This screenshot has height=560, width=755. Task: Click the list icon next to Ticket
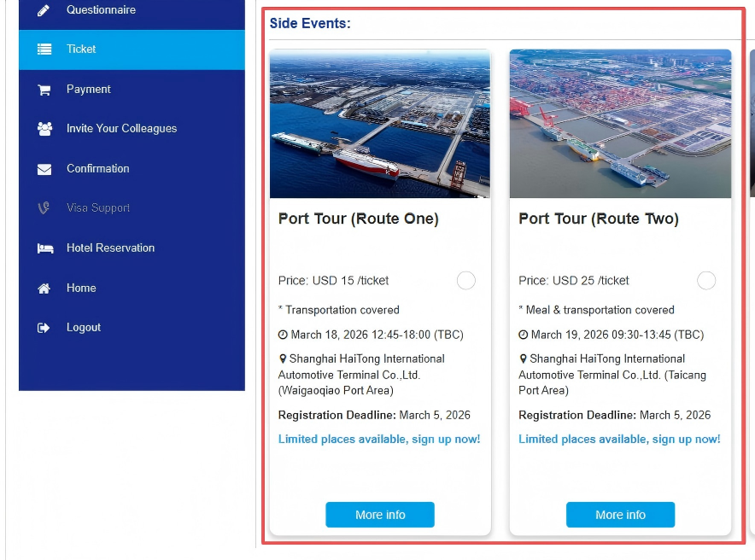point(44,50)
